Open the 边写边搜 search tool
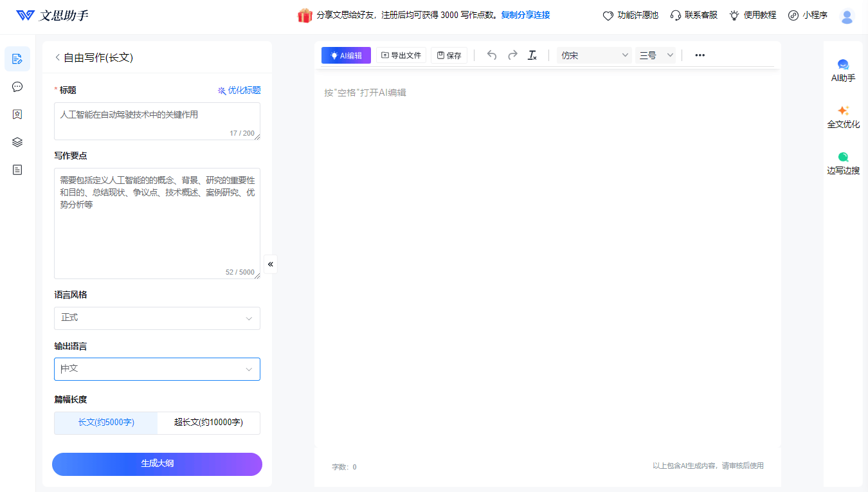Viewport: 868px width, 492px height. point(843,163)
